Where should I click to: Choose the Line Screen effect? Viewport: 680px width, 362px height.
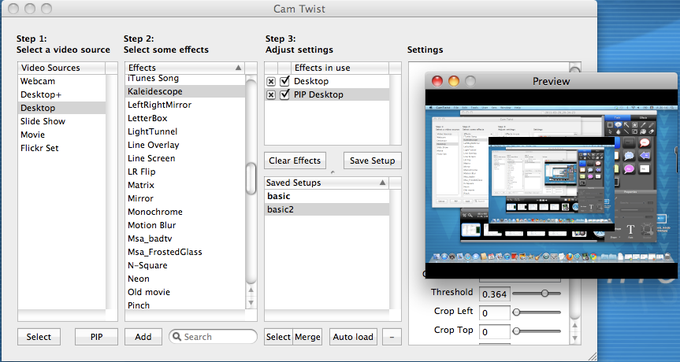pos(185,159)
